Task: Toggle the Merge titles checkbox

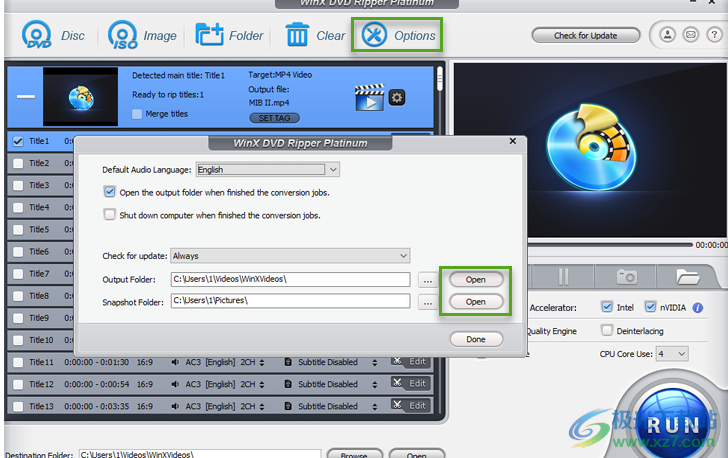Action: tap(137, 114)
